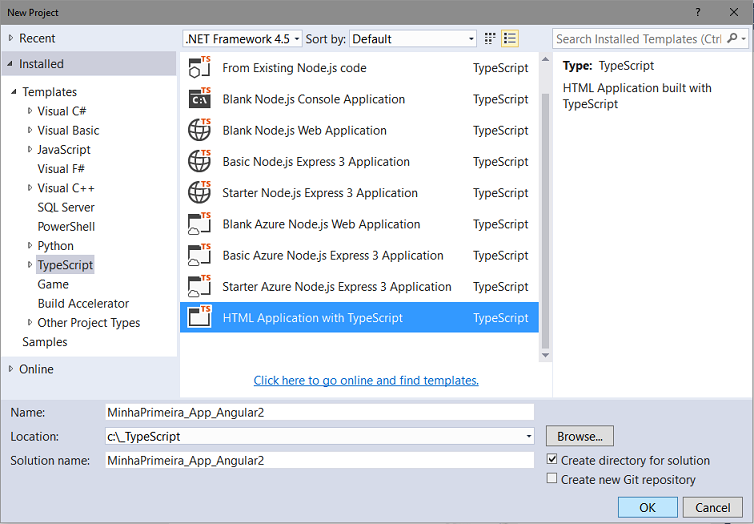Expand Other Project Types node arrow
This screenshot has width=754, height=524.
(30, 323)
